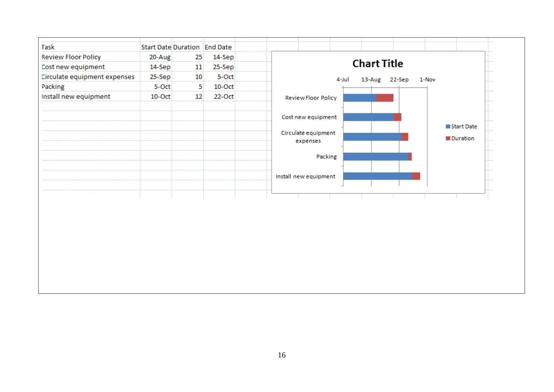Click the 13-Aug axis label

coord(371,80)
